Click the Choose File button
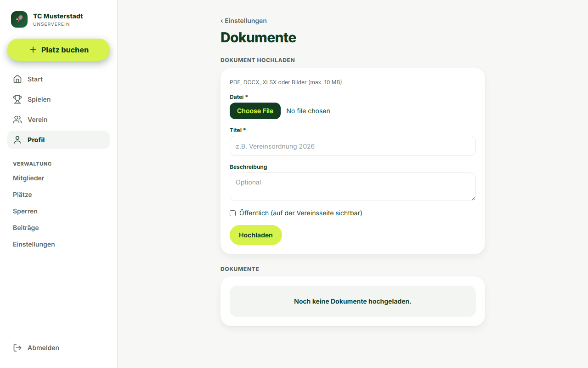Viewport: 588px width, 368px height. pyautogui.click(x=255, y=111)
